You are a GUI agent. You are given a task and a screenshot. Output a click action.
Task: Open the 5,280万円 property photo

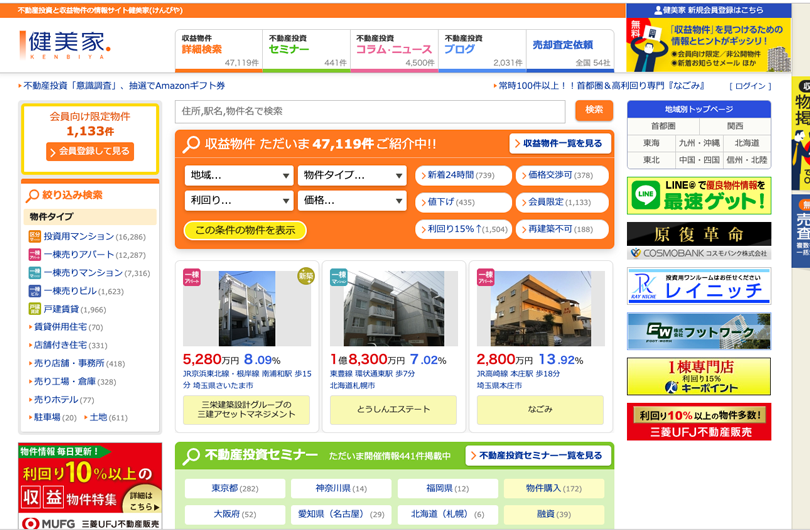(247, 308)
